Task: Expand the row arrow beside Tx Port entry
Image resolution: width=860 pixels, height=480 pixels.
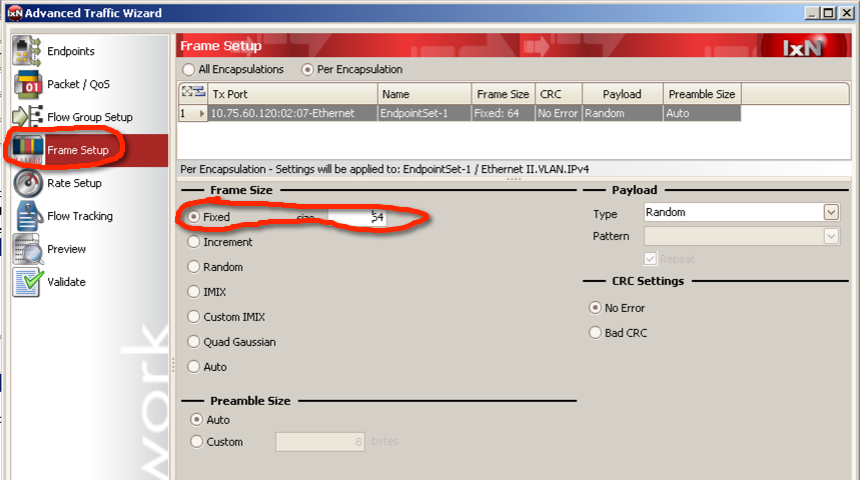Action: 203,114
